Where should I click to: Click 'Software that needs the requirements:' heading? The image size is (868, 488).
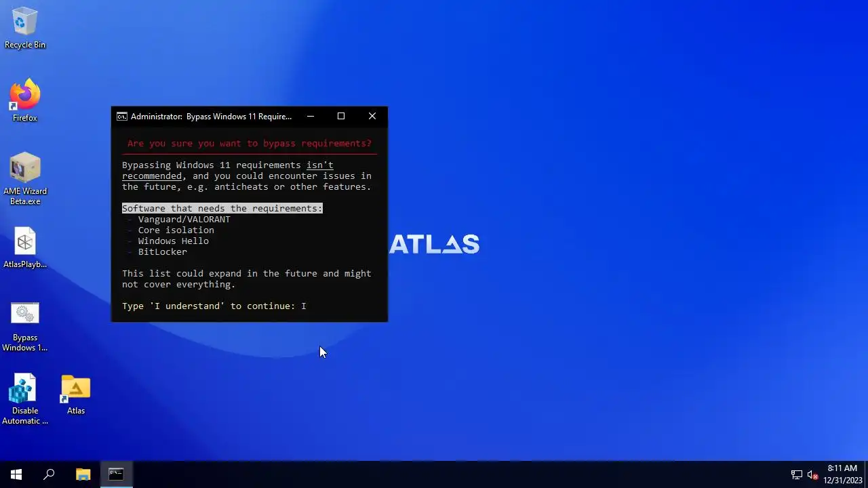pos(222,209)
